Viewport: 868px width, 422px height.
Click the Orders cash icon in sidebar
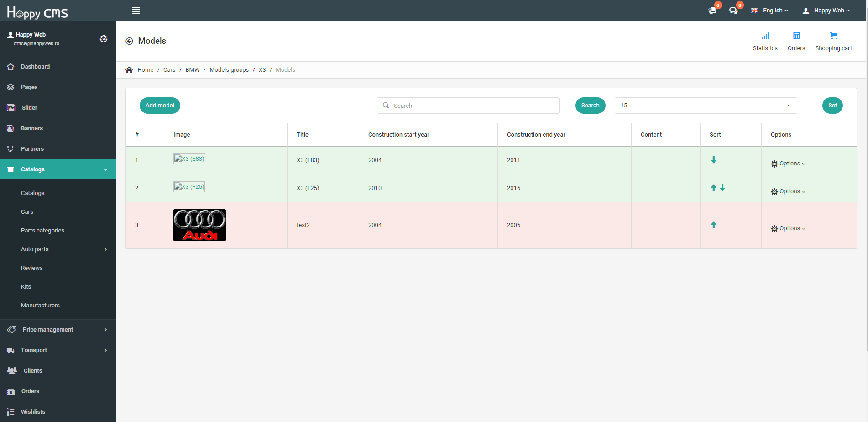11,391
